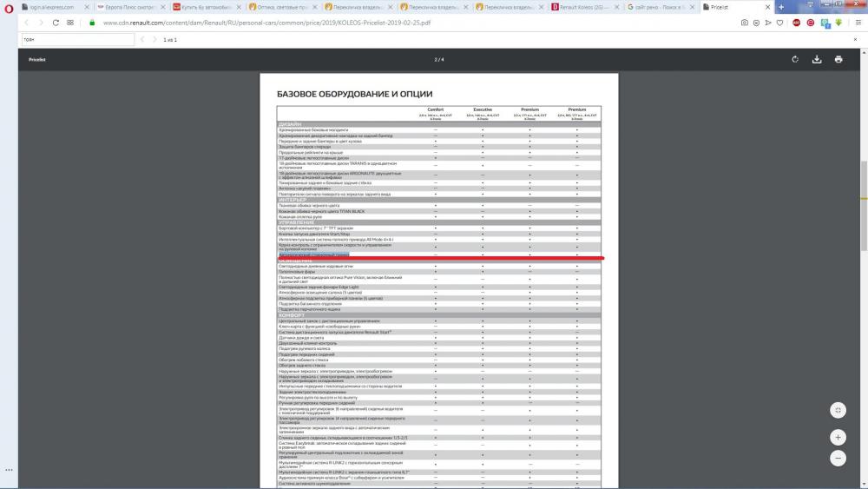
Task: Click the 'ДИЗАЙН' section row
Action: [439, 124]
